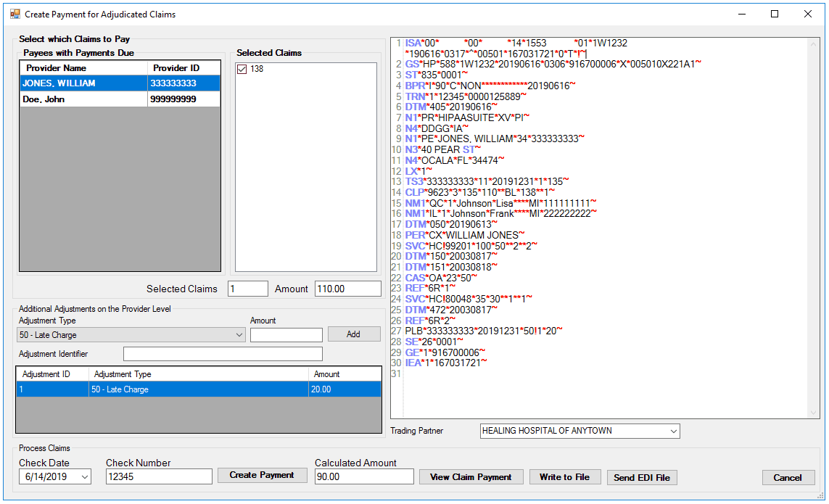
Task: Click the PLB segment line
Action: [484, 331]
